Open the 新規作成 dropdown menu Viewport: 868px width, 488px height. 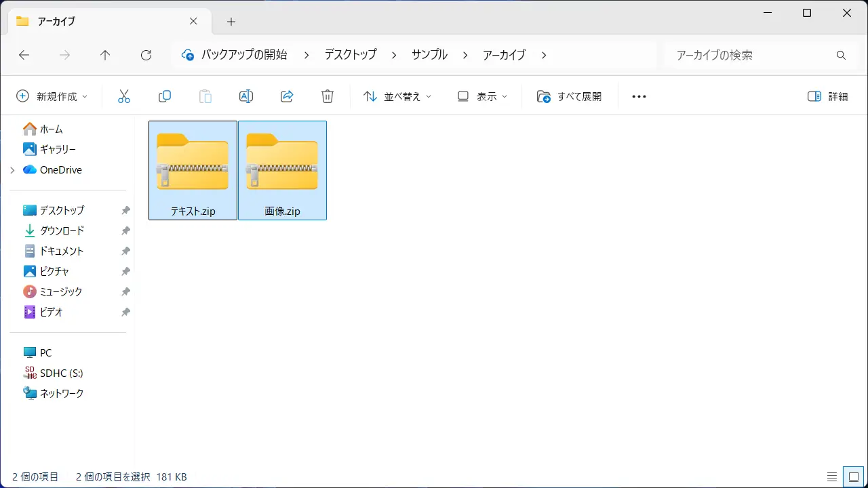52,96
